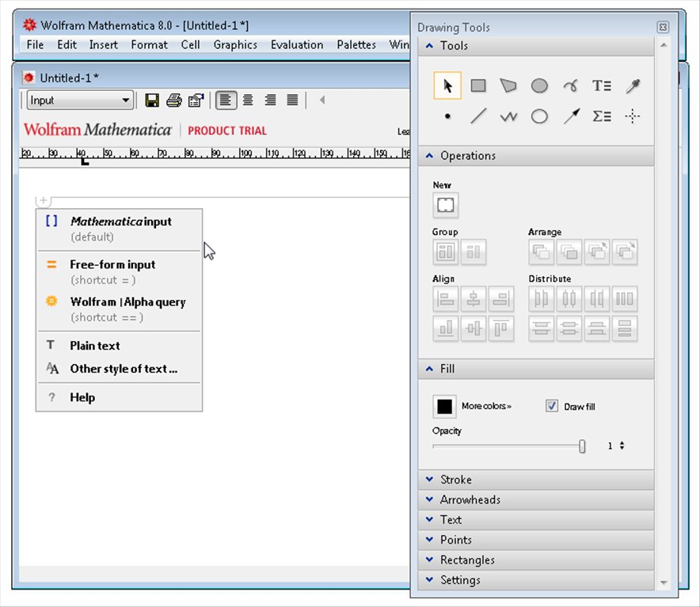This screenshot has width=700, height=607.
Task: Click the print setup icon beside printer
Action: tap(196, 101)
